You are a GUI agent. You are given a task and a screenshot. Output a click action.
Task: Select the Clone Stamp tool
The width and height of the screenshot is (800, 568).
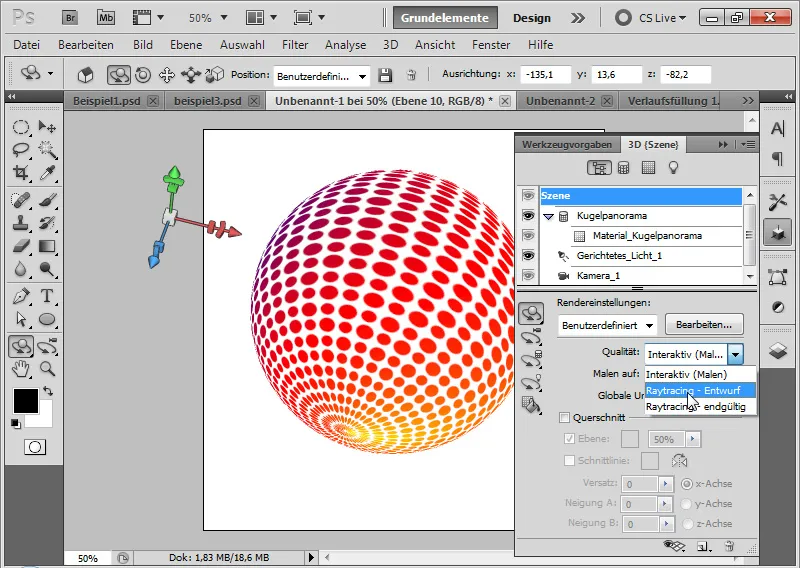[x=20, y=223]
